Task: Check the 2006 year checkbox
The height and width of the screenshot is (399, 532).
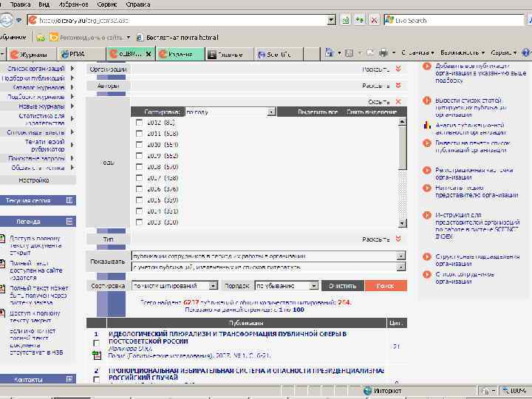Action: click(139, 188)
